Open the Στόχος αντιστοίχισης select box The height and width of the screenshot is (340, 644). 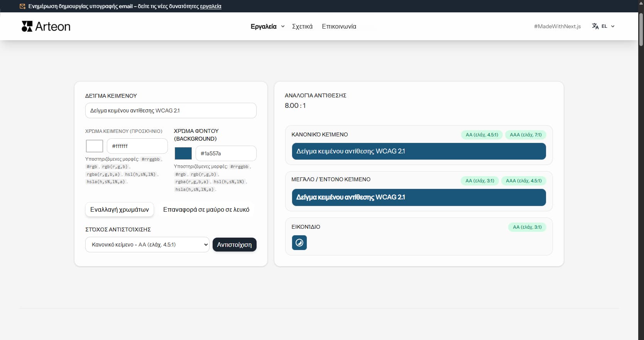click(x=147, y=245)
